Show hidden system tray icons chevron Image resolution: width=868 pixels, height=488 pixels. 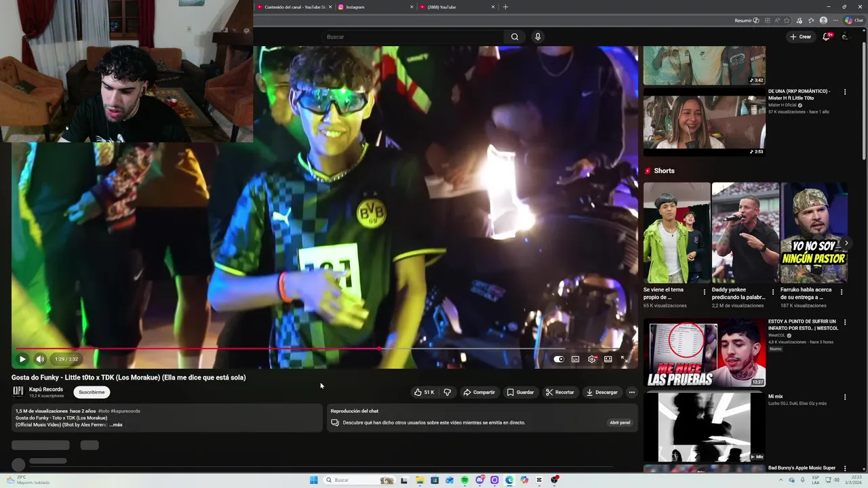tap(781, 480)
